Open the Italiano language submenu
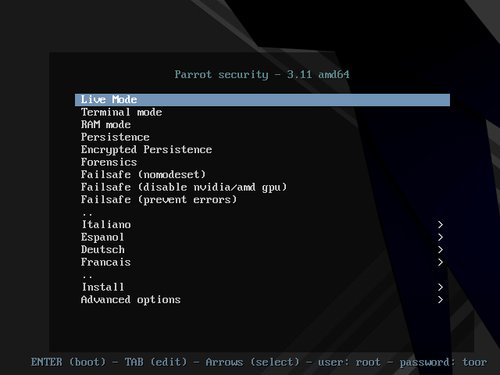The width and height of the screenshot is (500, 375). coord(262,225)
